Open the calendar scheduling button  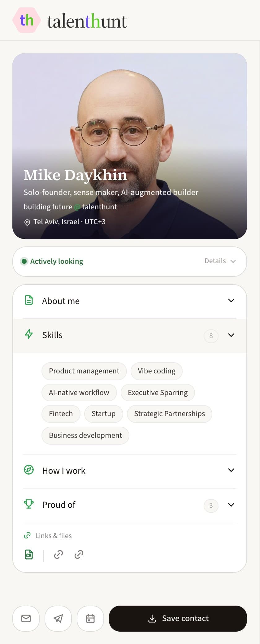90,618
